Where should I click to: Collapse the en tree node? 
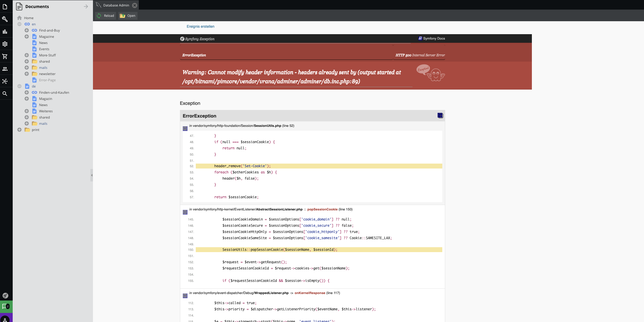click(x=19, y=24)
